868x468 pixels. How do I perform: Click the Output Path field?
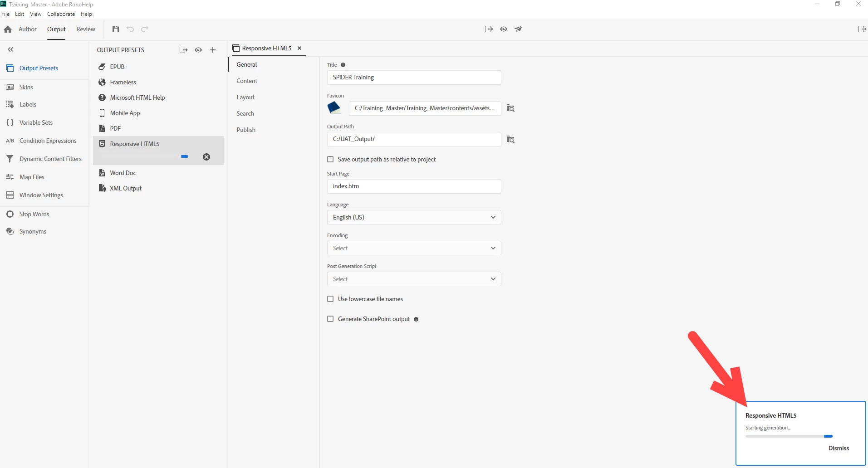pos(414,139)
